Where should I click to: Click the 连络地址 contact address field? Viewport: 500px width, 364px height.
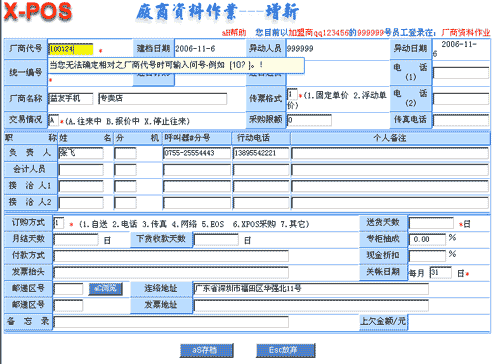tap(311, 289)
